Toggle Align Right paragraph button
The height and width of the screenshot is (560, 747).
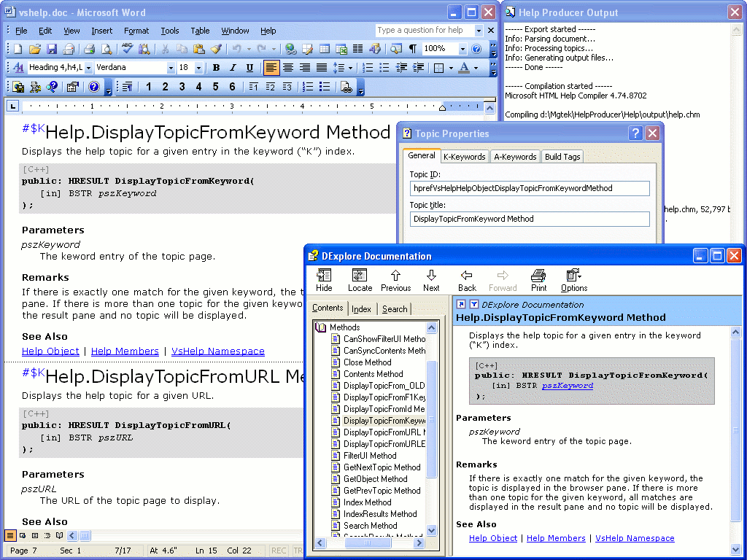pos(305,68)
